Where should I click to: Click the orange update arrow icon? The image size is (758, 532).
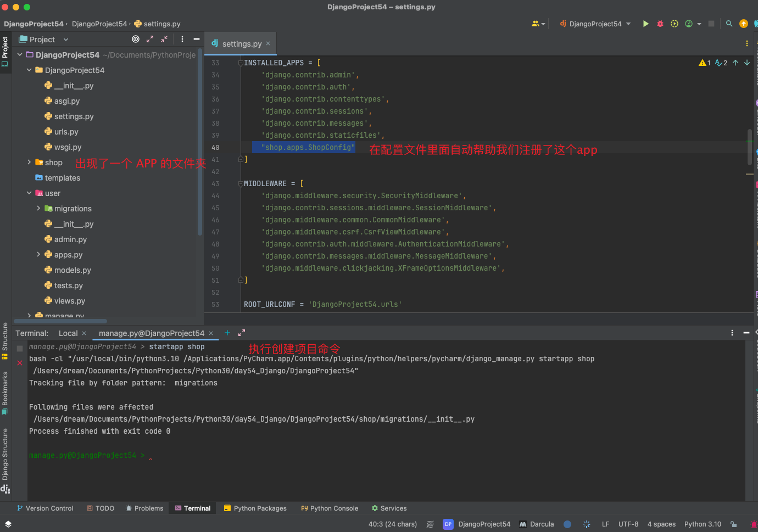click(x=744, y=24)
